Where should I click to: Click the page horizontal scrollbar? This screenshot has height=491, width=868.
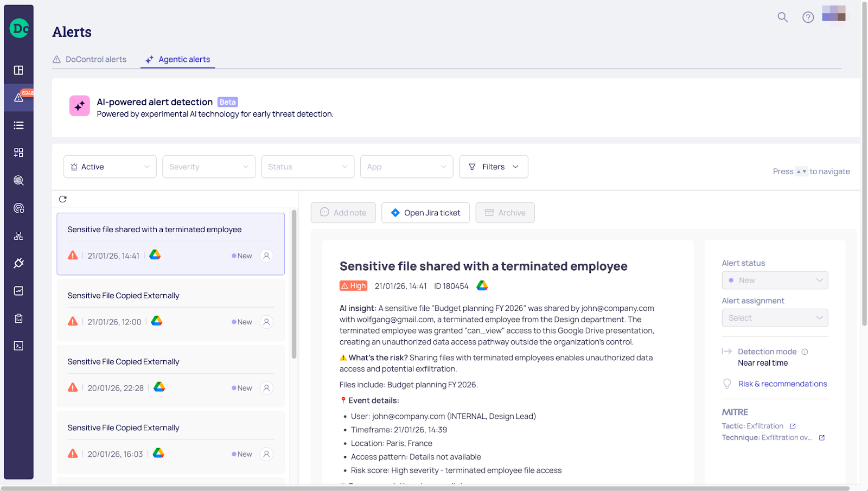pyautogui.click(x=425, y=488)
